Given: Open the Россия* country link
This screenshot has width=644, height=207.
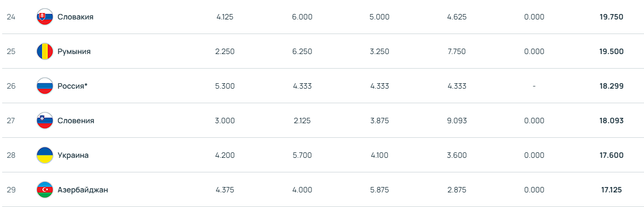Looking at the screenshot, I should coord(73,86).
